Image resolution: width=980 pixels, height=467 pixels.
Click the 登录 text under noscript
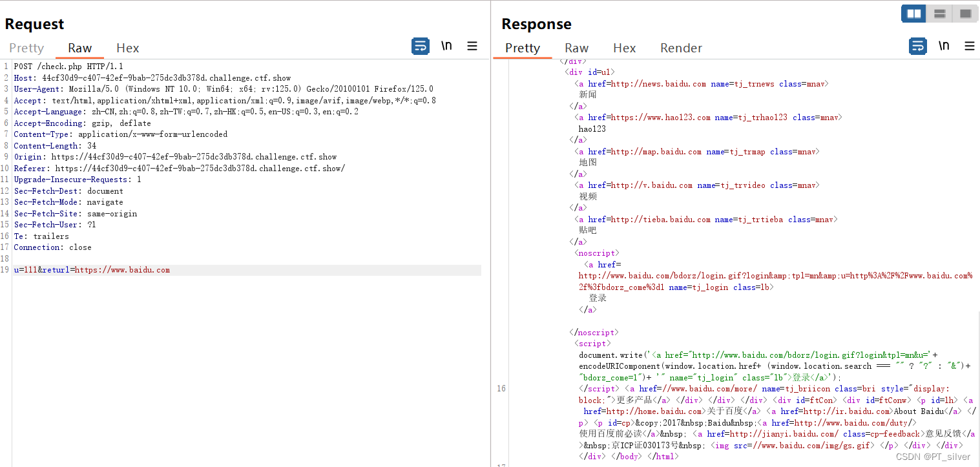[x=598, y=298]
